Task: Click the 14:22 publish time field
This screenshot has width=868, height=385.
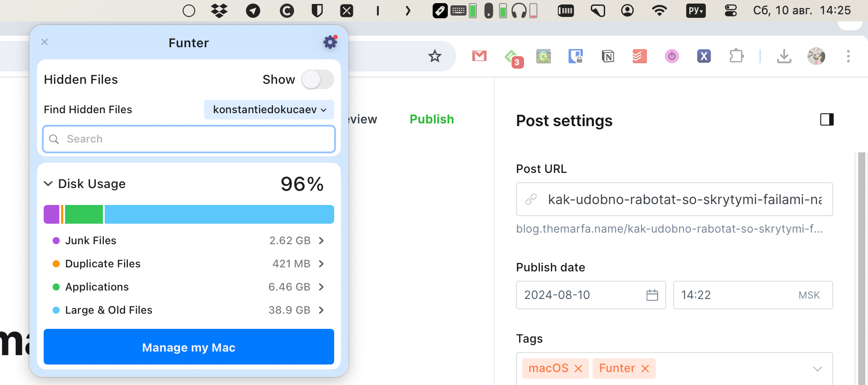Action: (753, 295)
